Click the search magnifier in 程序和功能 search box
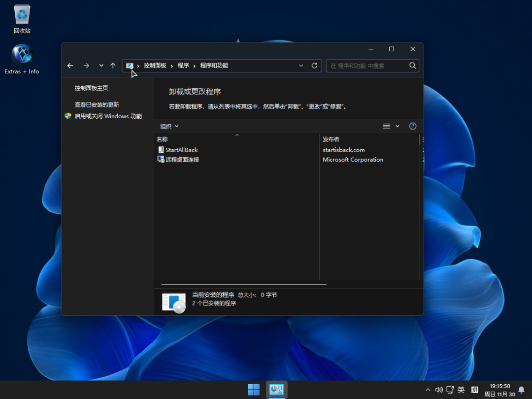The image size is (532, 399). coord(412,65)
